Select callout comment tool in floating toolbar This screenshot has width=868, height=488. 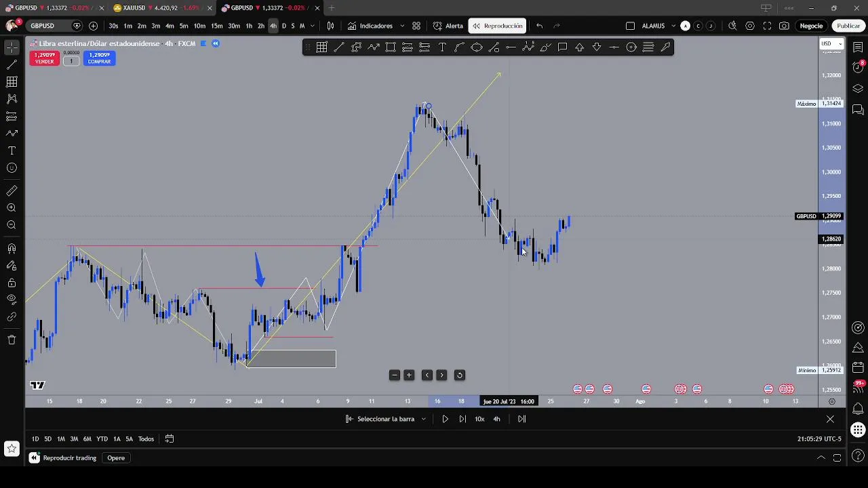pyautogui.click(x=562, y=47)
